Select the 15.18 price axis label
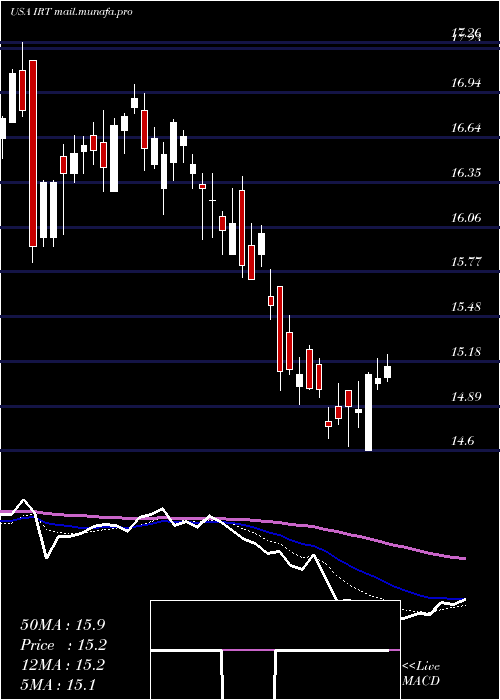500x700 pixels. (466, 352)
